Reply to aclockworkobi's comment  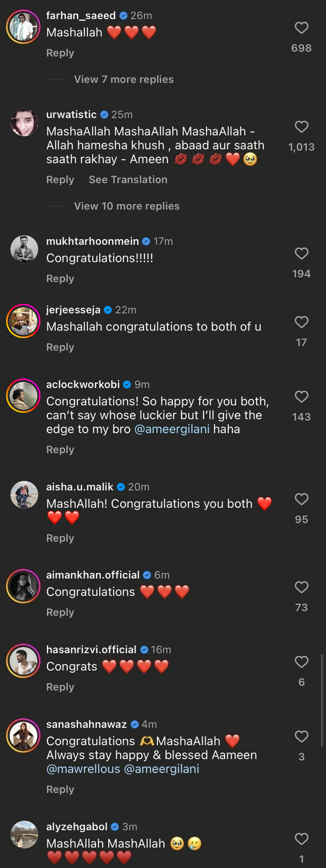(x=60, y=450)
